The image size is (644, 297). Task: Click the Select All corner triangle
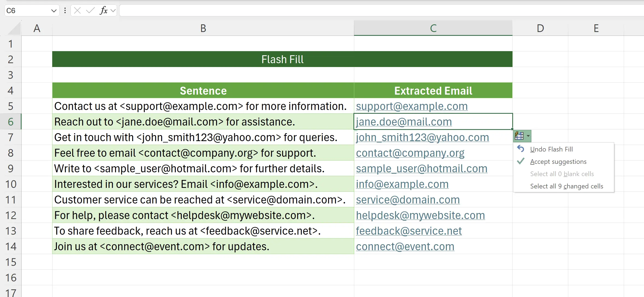(x=14, y=29)
